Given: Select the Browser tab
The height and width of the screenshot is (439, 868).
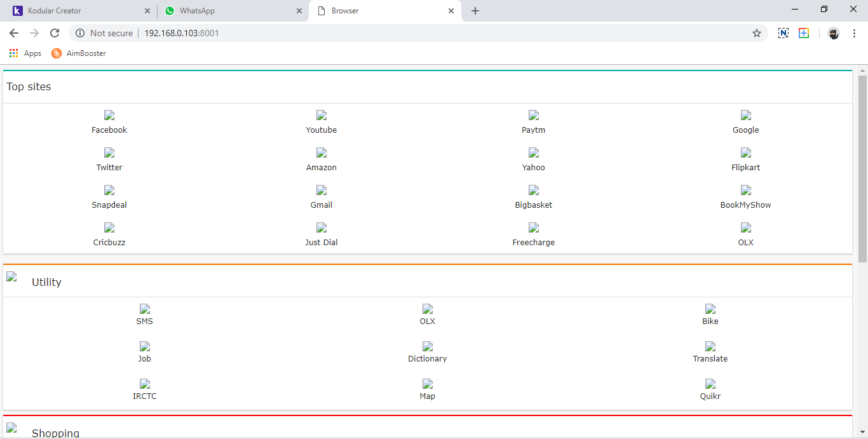Looking at the screenshot, I should pos(385,11).
